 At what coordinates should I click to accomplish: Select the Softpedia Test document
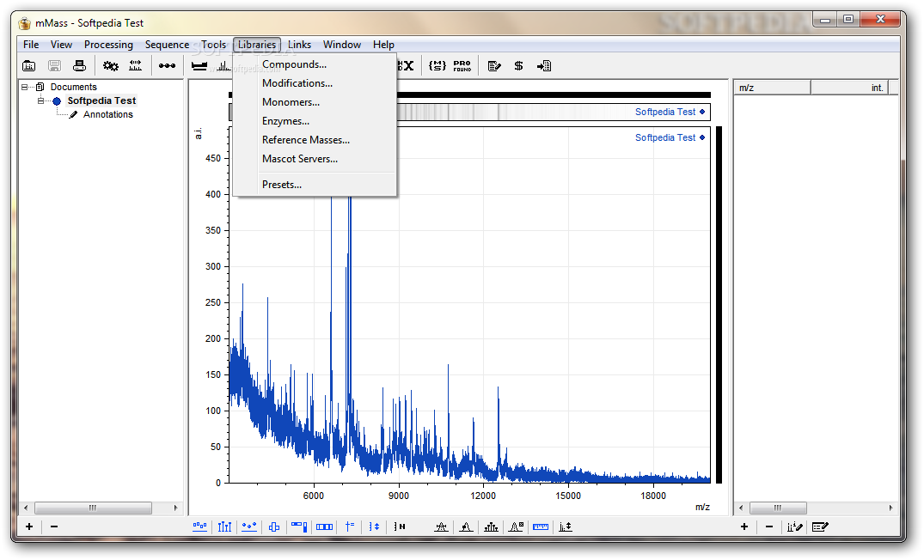(101, 100)
